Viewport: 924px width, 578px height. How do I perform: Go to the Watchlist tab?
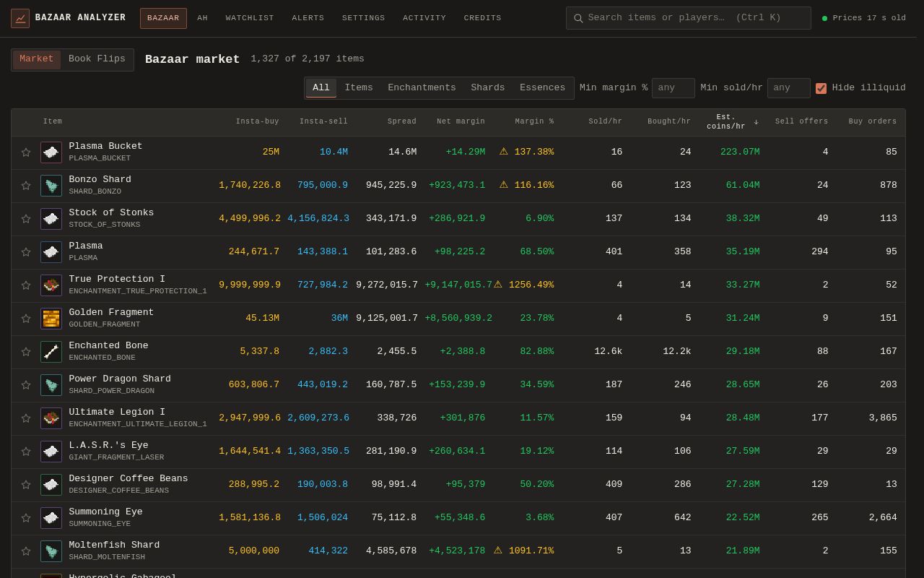point(250,18)
